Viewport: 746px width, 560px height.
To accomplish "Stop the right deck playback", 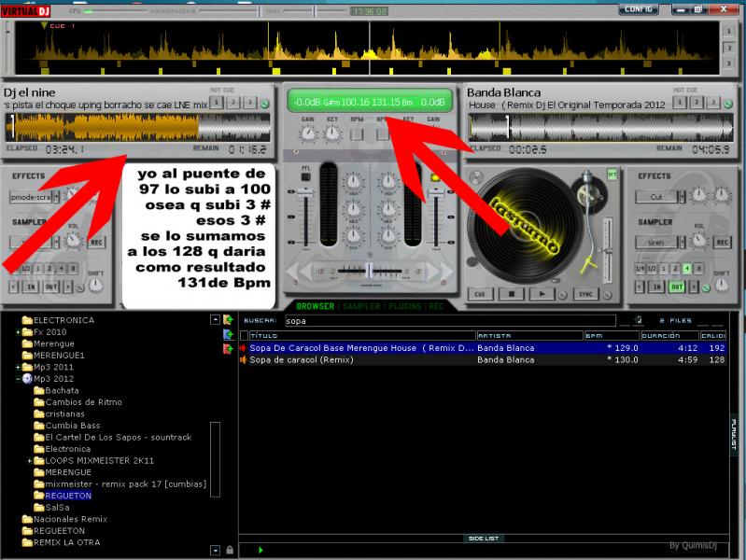I will [512, 294].
